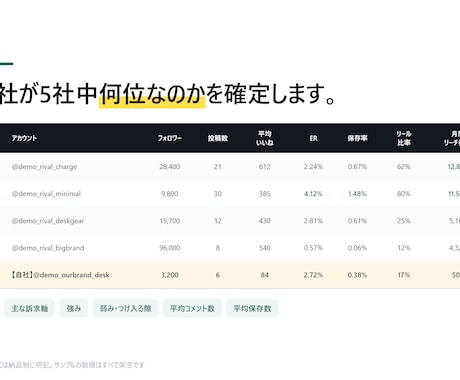Click the リール比率 column header
Viewport: 460px width, 380px height.
(404, 138)
